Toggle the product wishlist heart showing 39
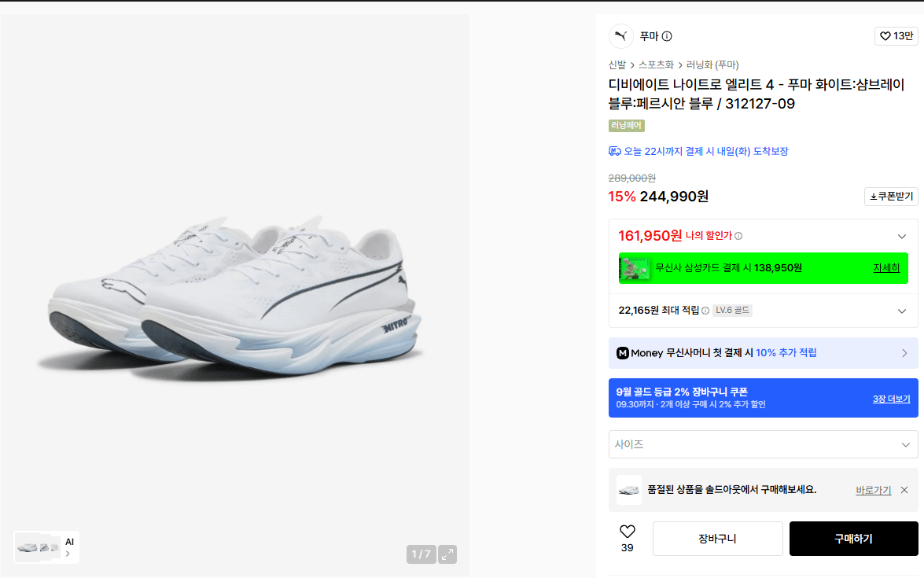This screenshot has width=924, height=578. 627,538
